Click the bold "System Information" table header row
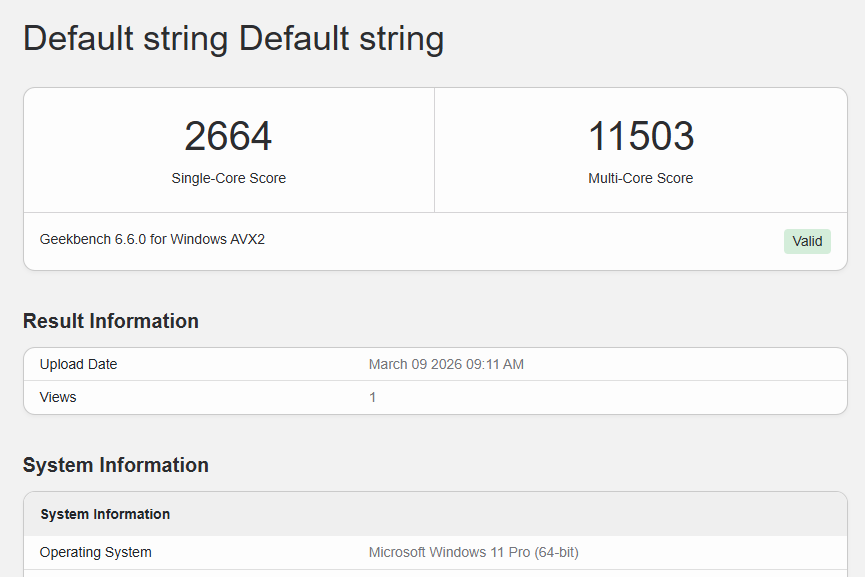The height and width of the screenshot is (577, 865). 105,514
